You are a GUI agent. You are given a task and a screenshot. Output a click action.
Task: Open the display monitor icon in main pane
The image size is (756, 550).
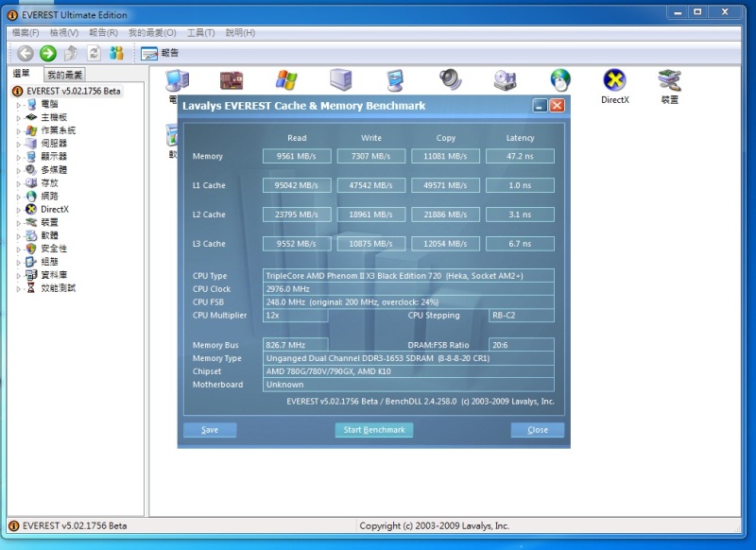pos(395,80)
